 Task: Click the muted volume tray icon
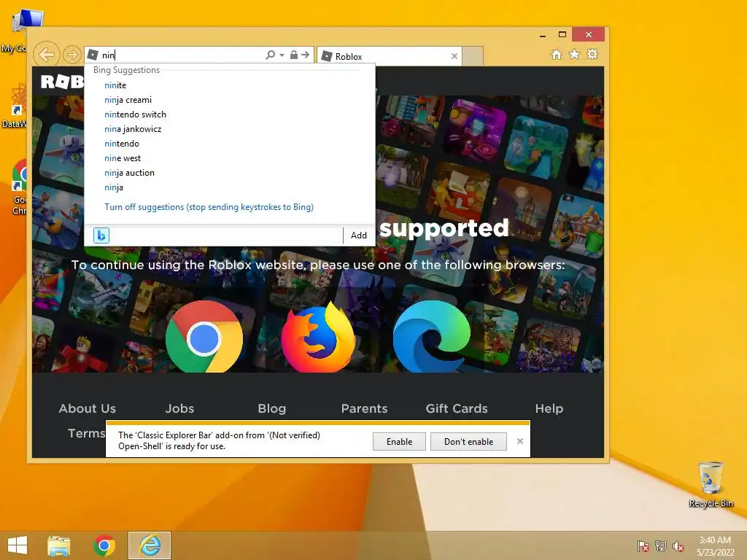point(678,546)
